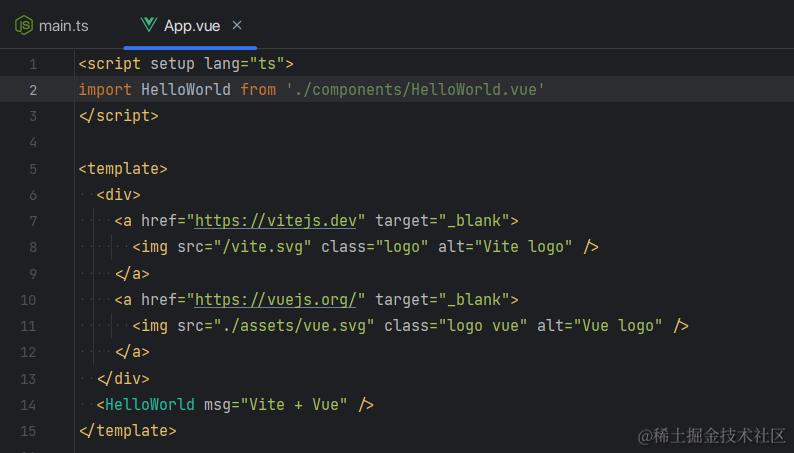Click the alt="Vue logo" attribute

[599, 326]
